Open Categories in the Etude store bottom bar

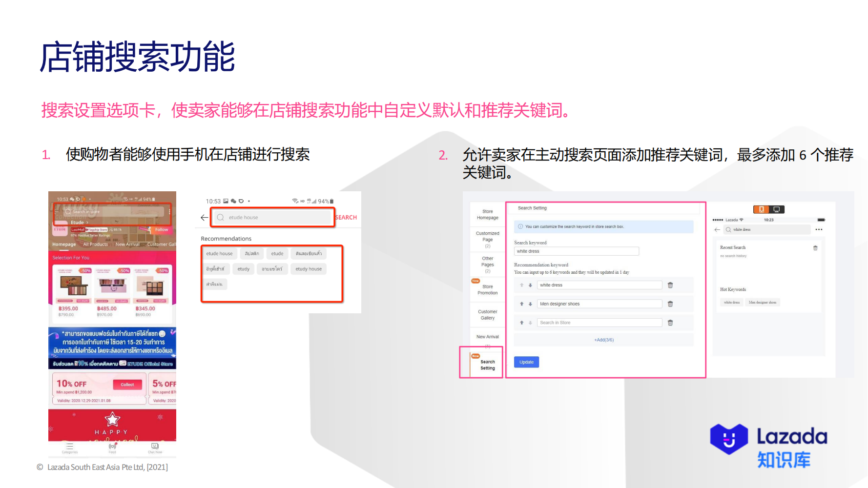pos(70,448)
